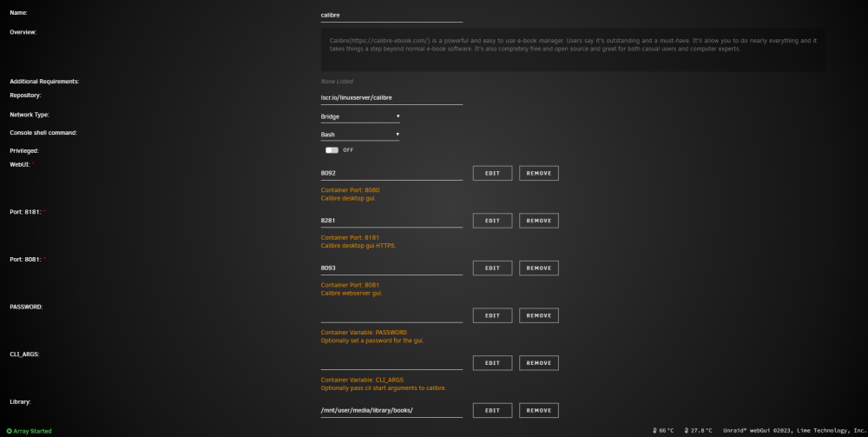Edit the PASSWORD variable
Screen dimensions: 868x437
(x=492, y=315)
